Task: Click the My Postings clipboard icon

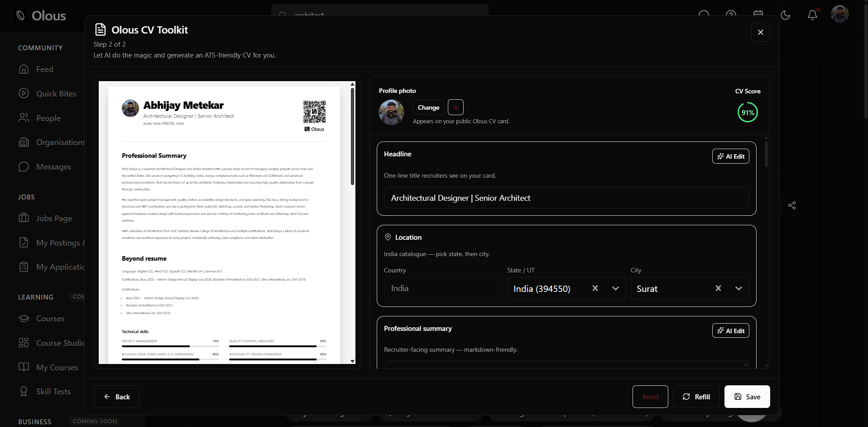Action: (x=24, y=243)
